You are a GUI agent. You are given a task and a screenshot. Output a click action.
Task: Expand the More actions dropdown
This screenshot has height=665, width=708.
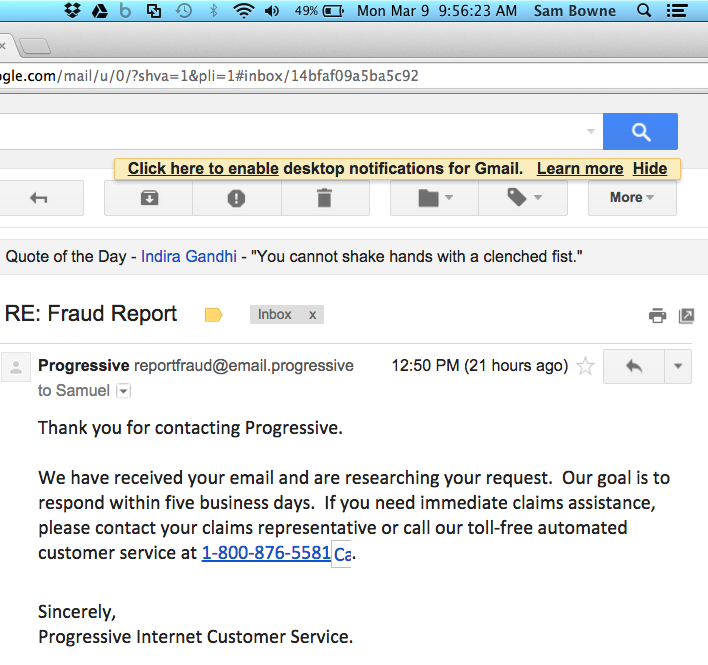coord(632,198)
